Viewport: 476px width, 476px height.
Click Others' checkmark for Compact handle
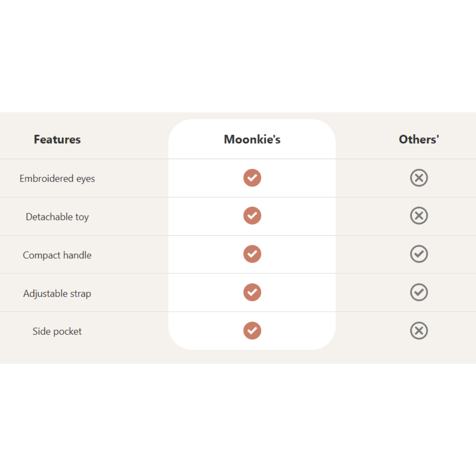(x=419, y=254)
